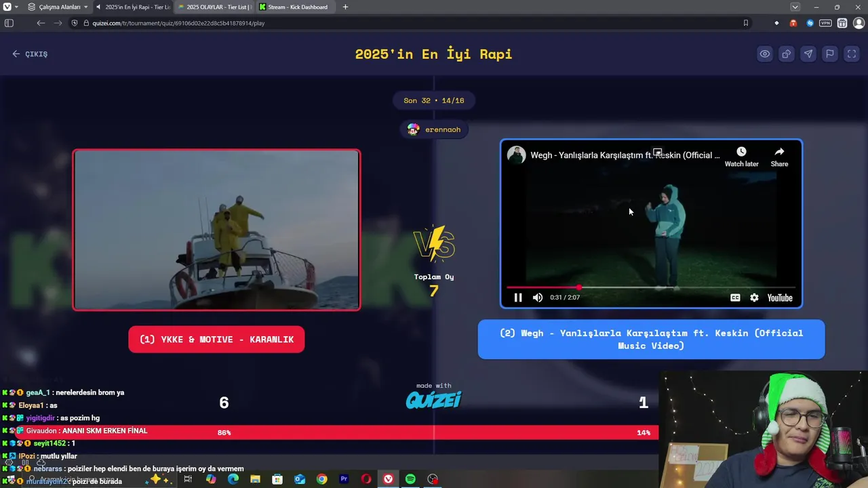Open the Shazam extension
Viewport: 868px width, 488px height.
[x=810, y=23]
